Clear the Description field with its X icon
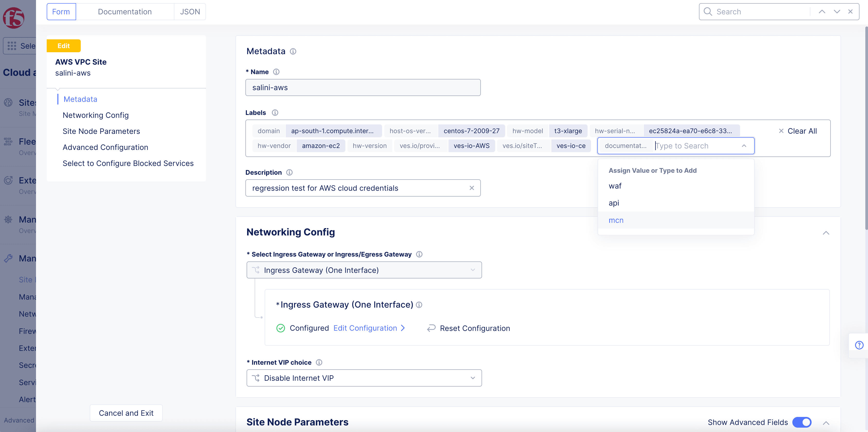This screenshot has width=868, height=432. (472, 188)
